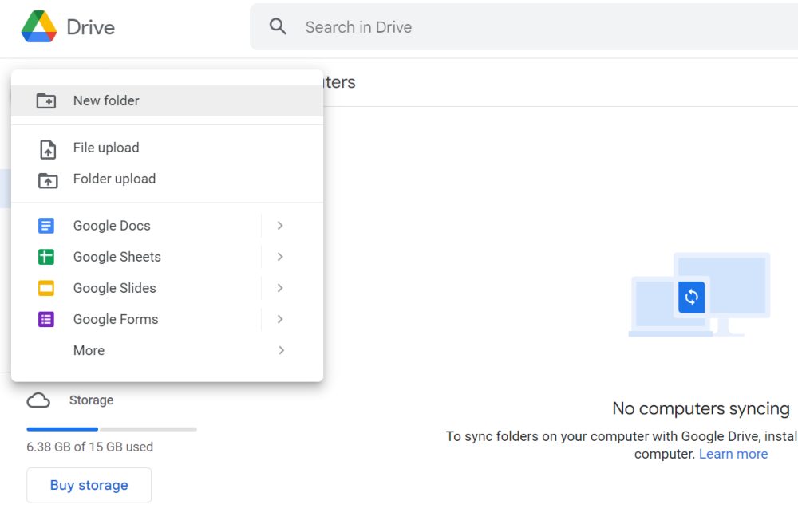Expand the Google Slides submenu arrow

point(280,288)
